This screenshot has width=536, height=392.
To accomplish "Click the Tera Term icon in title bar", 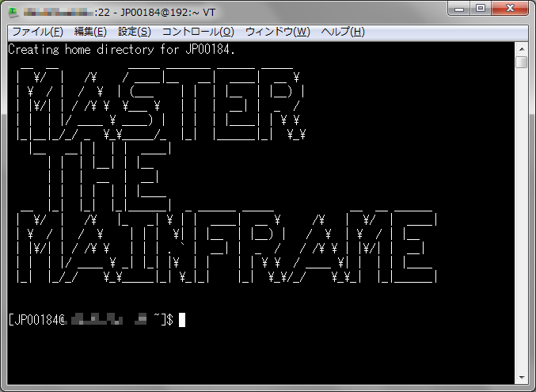I will point(13,12).
